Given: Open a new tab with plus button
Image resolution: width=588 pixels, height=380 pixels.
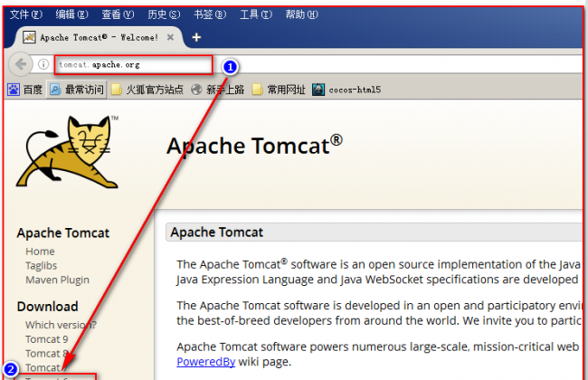Looking at the screenshot, I should coord(196,37).
